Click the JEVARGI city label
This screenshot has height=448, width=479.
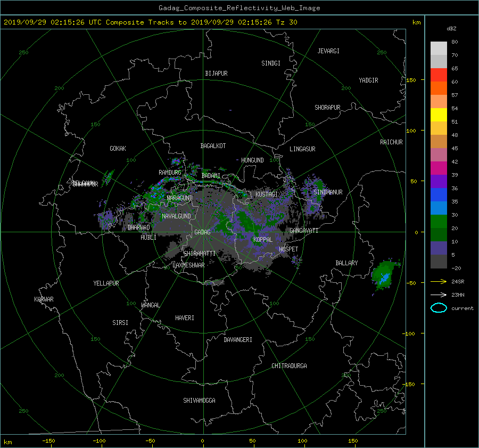click(328, 51)
